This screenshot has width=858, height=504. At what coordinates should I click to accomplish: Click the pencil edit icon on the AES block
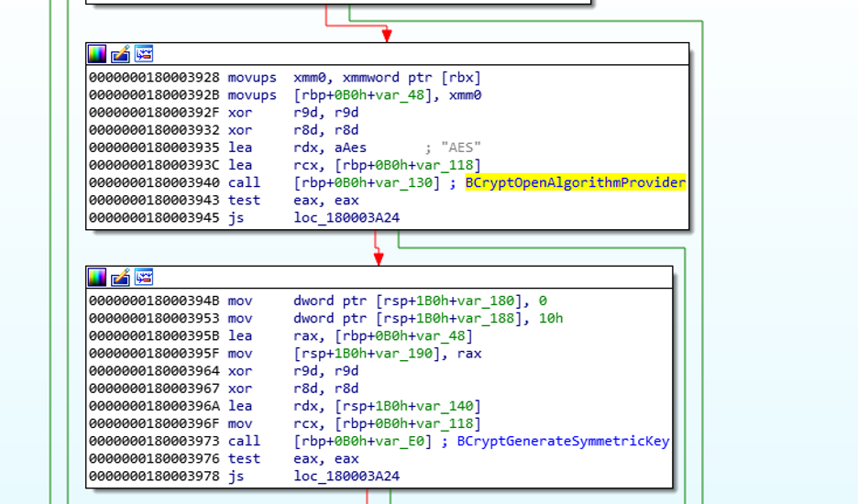[x=120, y=54]
